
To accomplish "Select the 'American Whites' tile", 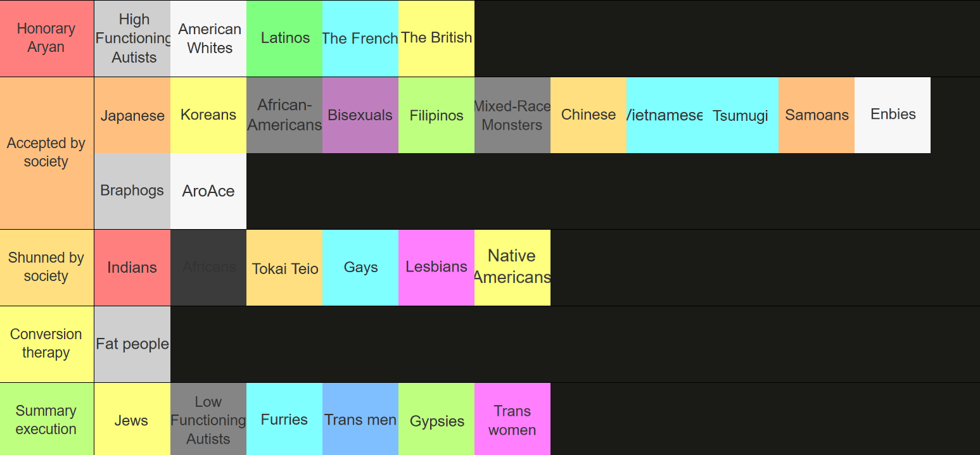I will [208, 39].
